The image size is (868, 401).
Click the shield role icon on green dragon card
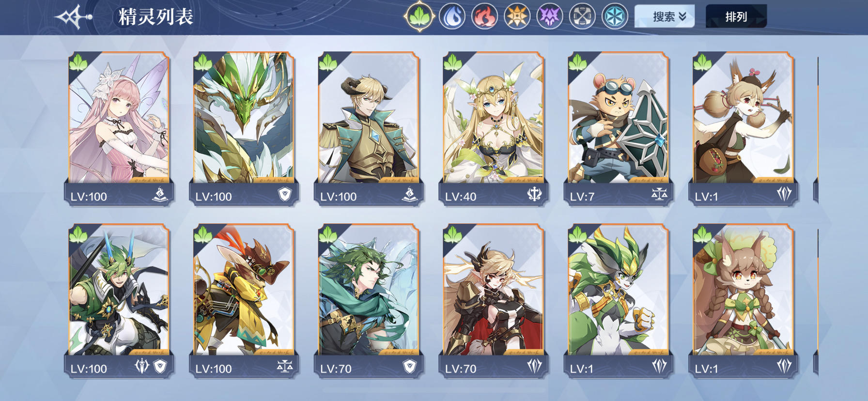285,195
